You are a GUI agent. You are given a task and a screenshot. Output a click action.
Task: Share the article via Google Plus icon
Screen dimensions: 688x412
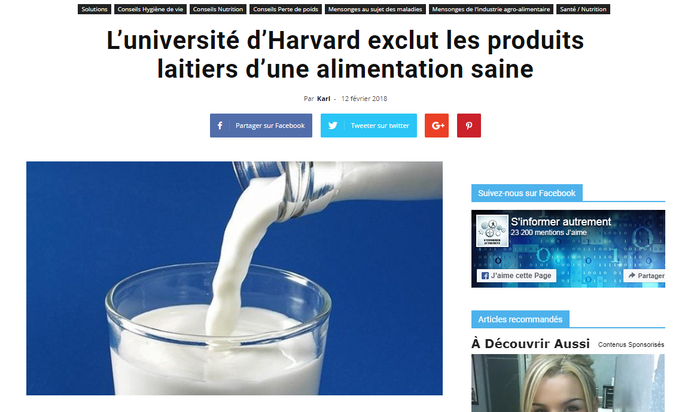click(x=437, y=125)
